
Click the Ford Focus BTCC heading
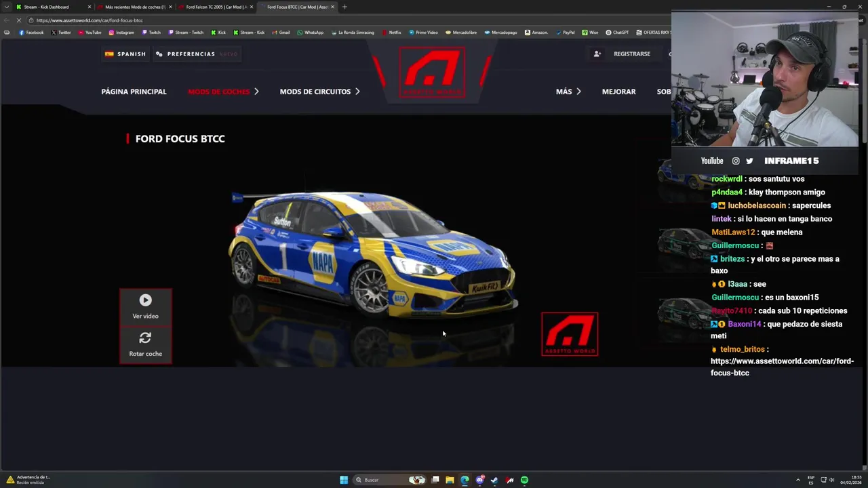coord(180,138)
